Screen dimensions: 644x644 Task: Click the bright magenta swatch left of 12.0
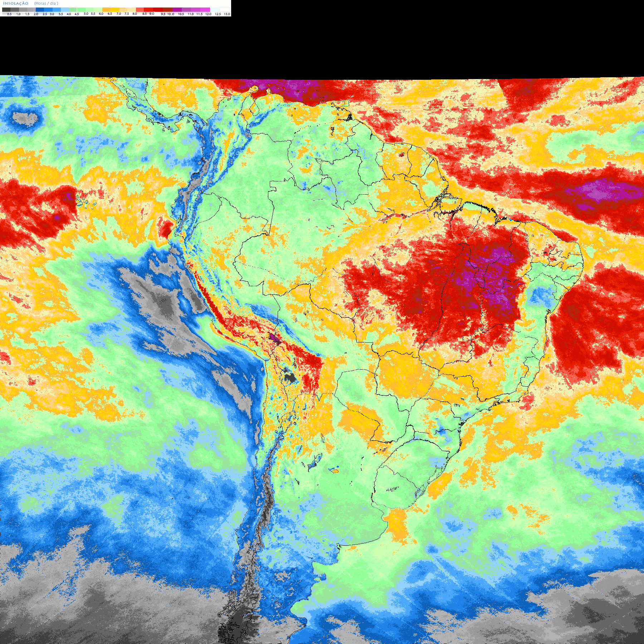pyautogui.click(x=205, y=10)
